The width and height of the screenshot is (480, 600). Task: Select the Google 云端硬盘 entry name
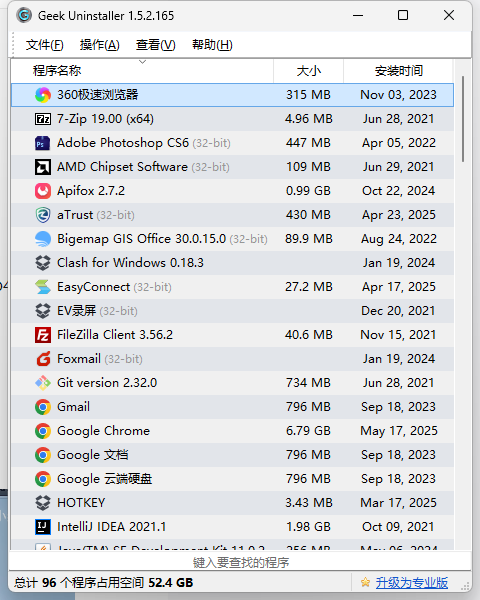point(104,479)
